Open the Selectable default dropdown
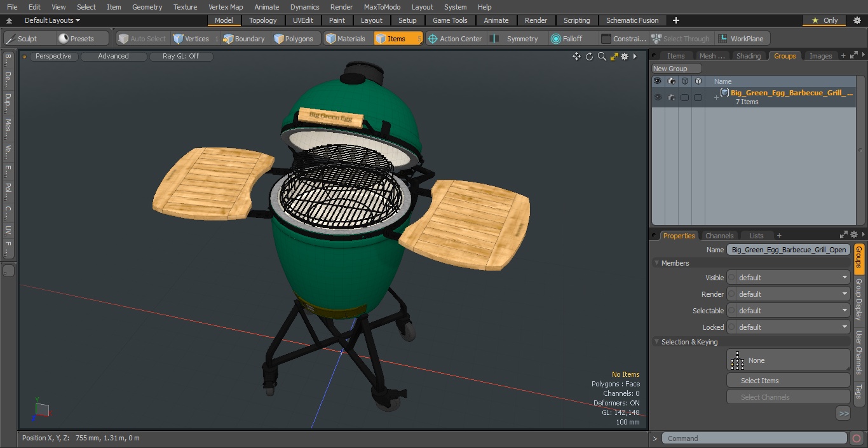Image resolution: width=868 pixels, height=448 pixels. (788, 311)
